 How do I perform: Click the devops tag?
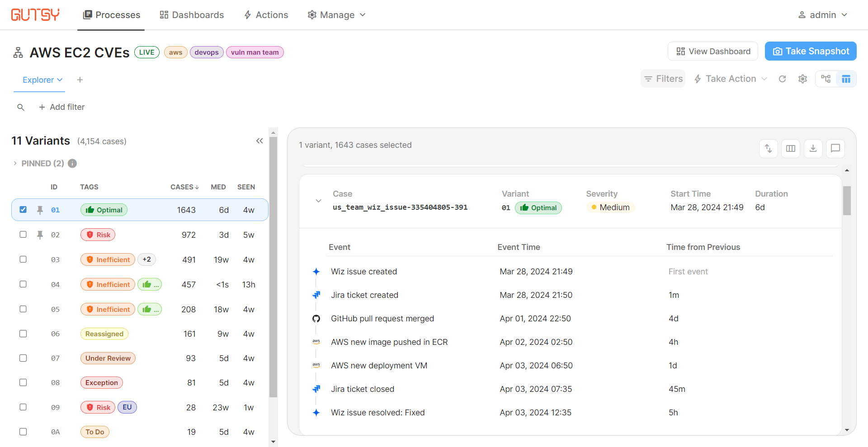(x=207, y=52)
